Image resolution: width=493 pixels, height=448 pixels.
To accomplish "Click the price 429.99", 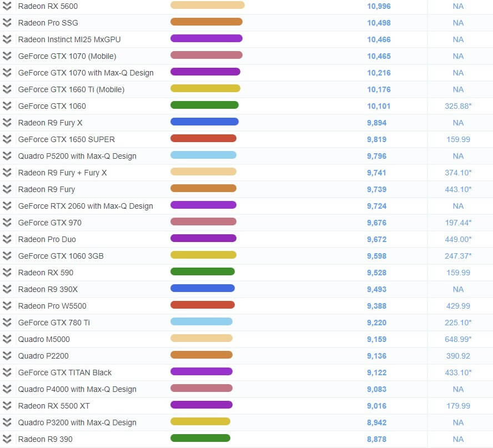I will coord(458,306).
